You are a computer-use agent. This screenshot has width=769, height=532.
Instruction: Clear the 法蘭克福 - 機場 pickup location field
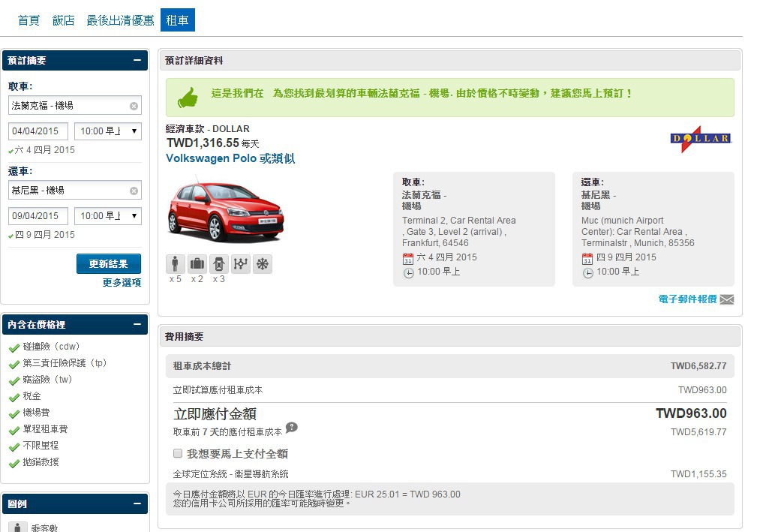(x=134, y=106)
